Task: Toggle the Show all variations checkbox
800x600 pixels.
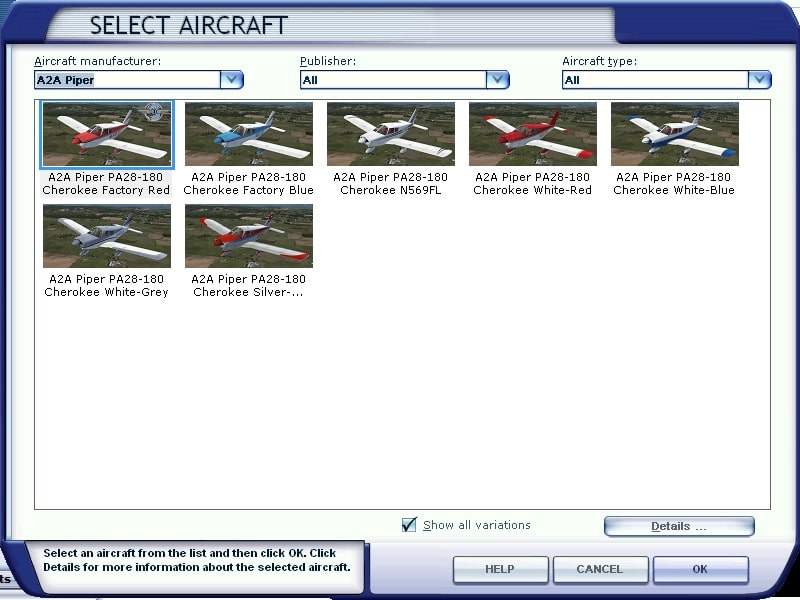Action: (x=409, y=525)
